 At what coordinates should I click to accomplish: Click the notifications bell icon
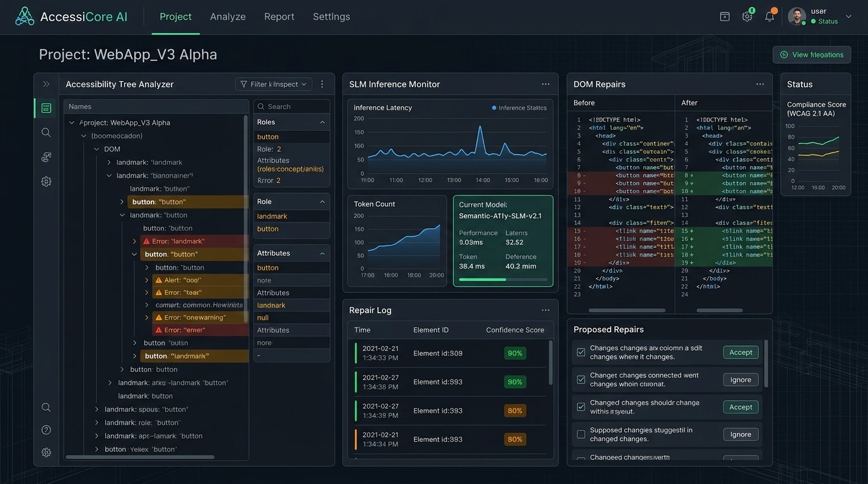[x=770, y=16]
